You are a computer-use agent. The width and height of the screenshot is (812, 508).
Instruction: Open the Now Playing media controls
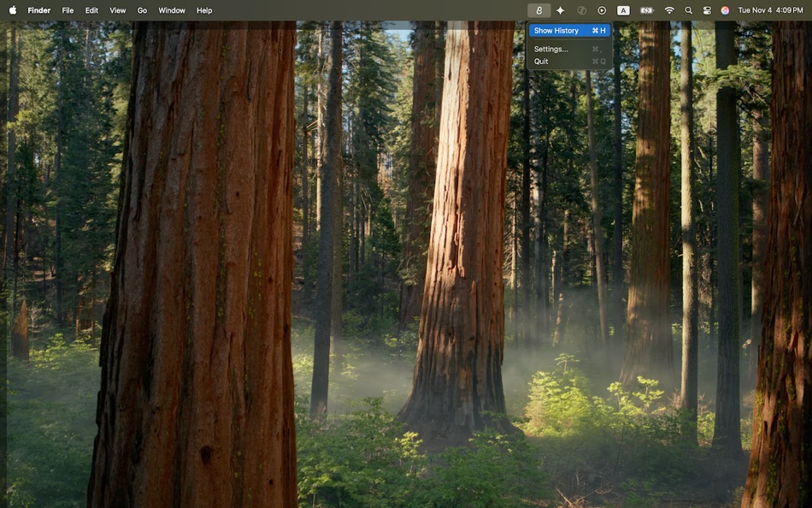(x=601, y=9)
